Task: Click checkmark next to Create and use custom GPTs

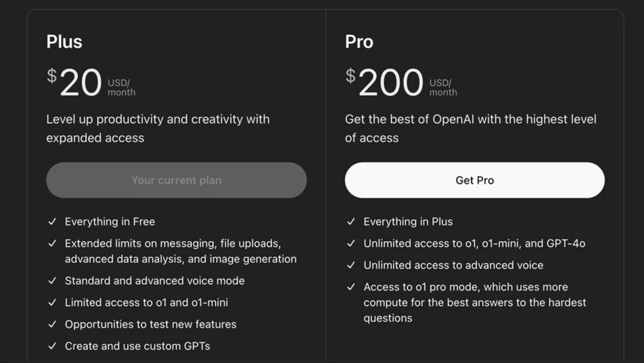Action: pyautogui.click(x=52, y=346)
